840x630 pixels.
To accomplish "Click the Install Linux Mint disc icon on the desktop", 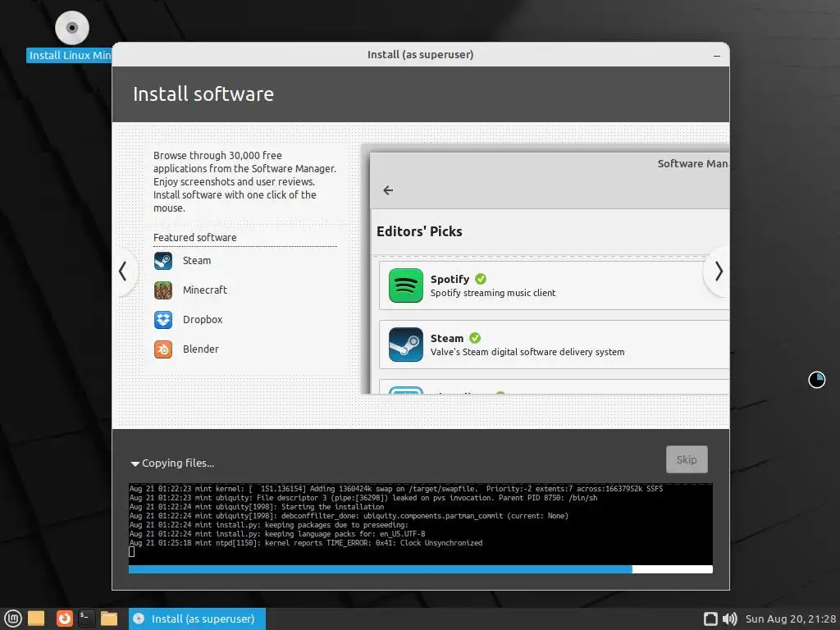I will coord(72,27).
